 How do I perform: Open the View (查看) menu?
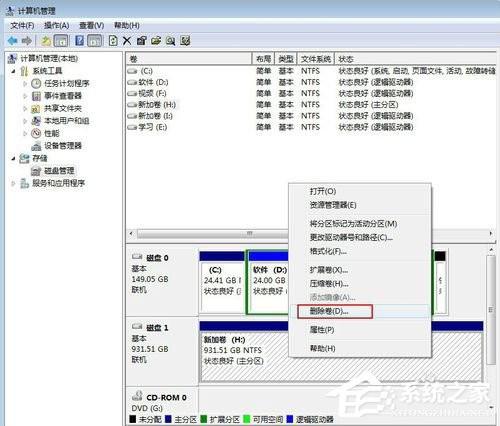tap(92, 26)
